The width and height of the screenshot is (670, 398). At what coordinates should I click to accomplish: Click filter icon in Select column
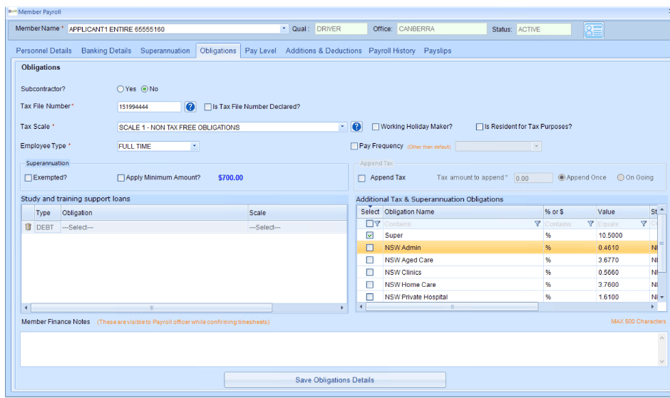377,224
